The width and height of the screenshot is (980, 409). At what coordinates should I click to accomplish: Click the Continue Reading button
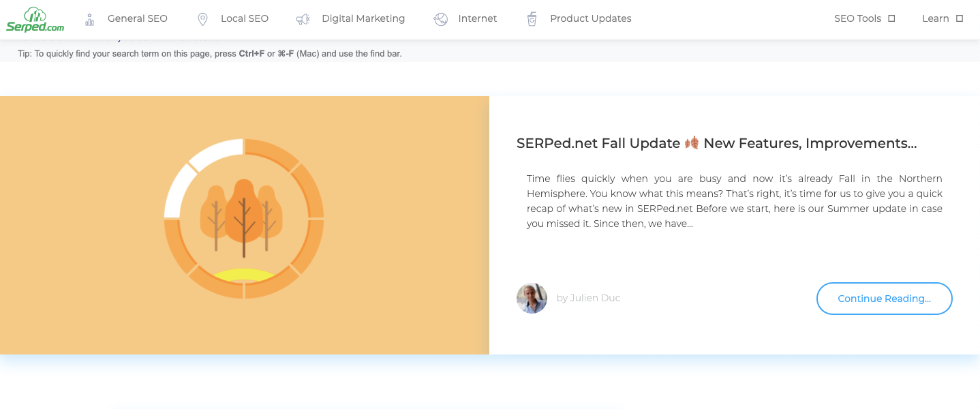(884, 299)
